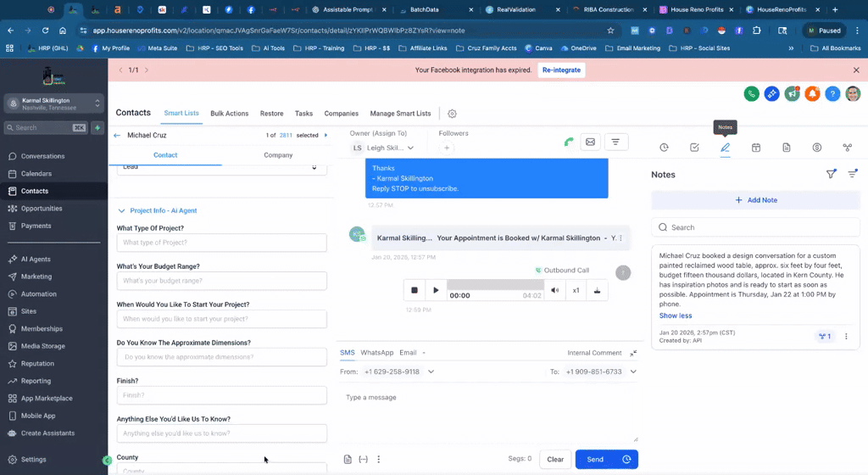This screenshot has width=868, height=475.
Task: Insert a template via the document icon
Action: tap(347, 459)
